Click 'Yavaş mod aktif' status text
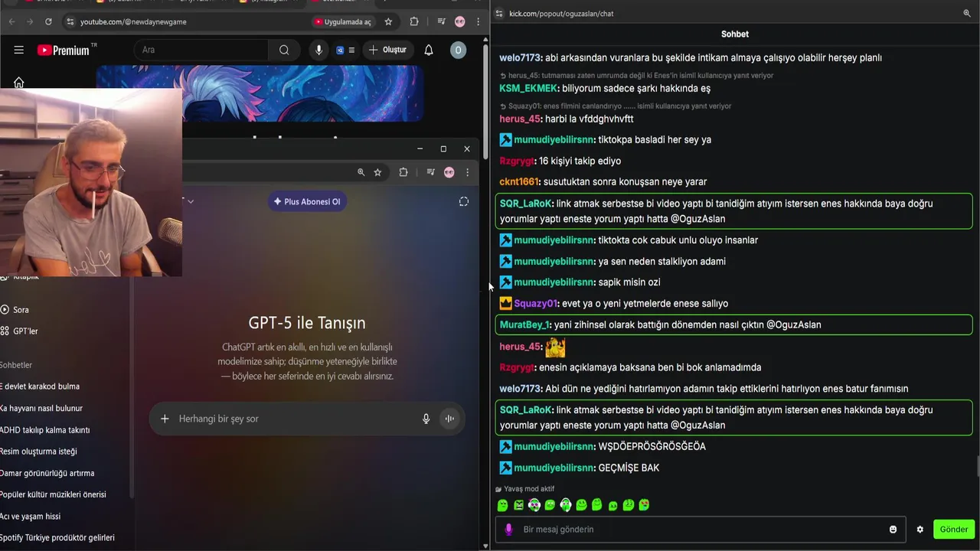Viewport: 980px width, 551px height. tap(529, 489)
